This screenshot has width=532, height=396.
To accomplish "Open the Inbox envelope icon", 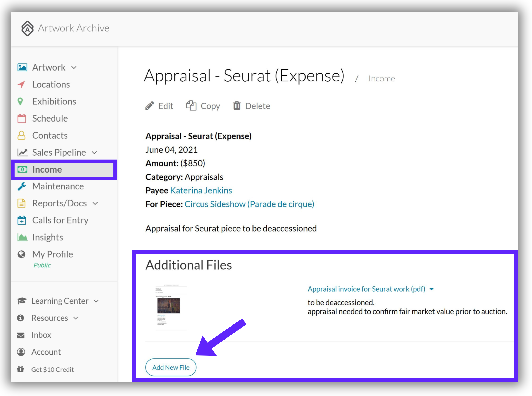I will tap(21, 335).
